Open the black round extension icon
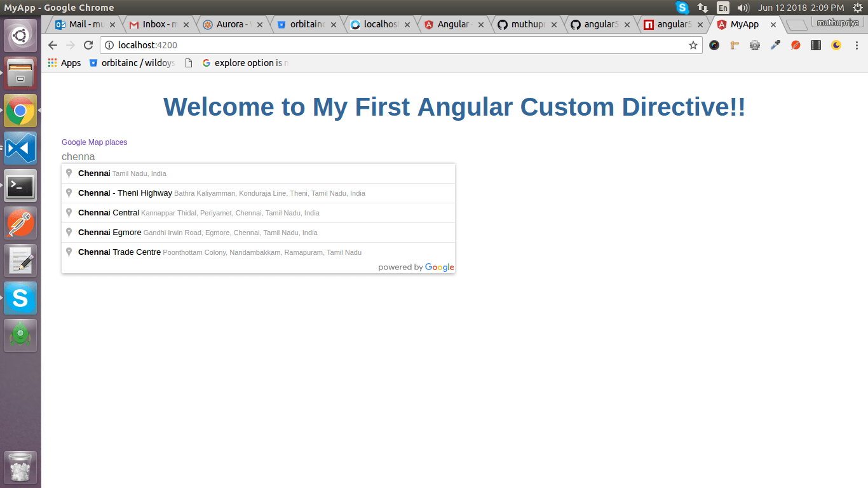This screenshot has height=488, width=868. 714,45
